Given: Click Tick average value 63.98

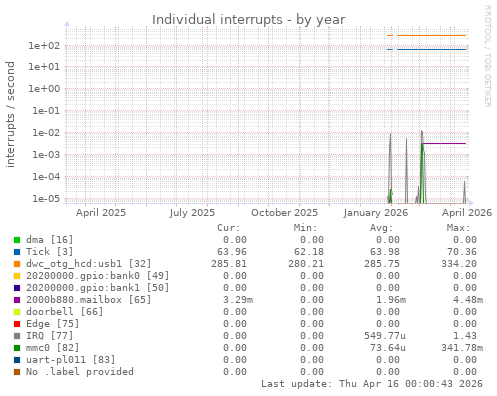Looking at the screenshot, I should (385, 252).
